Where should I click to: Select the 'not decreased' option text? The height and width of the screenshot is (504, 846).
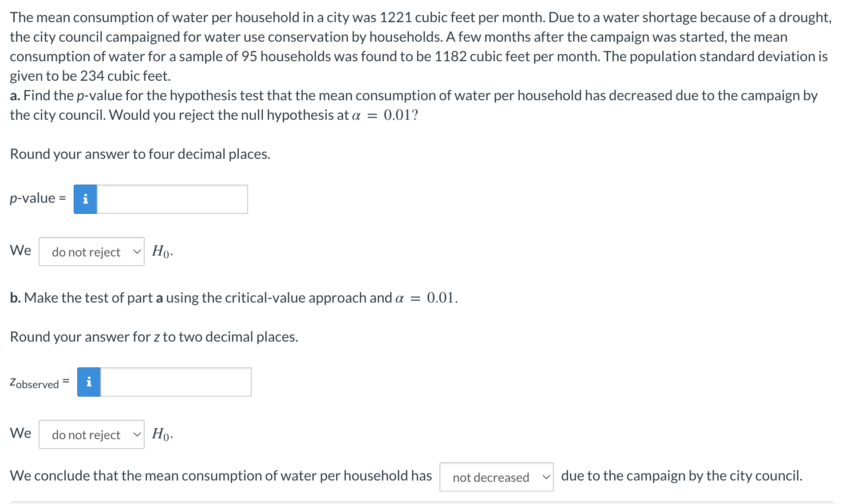490,478
